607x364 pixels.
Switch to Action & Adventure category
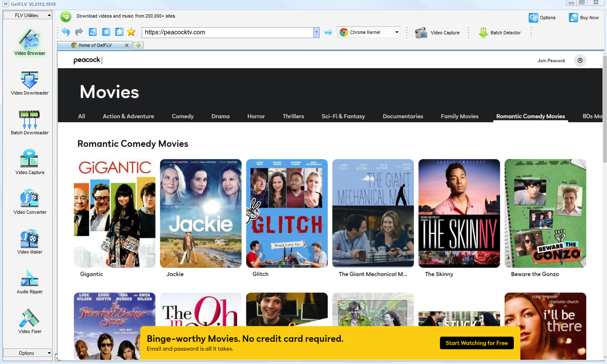click(x=128, y=116)
